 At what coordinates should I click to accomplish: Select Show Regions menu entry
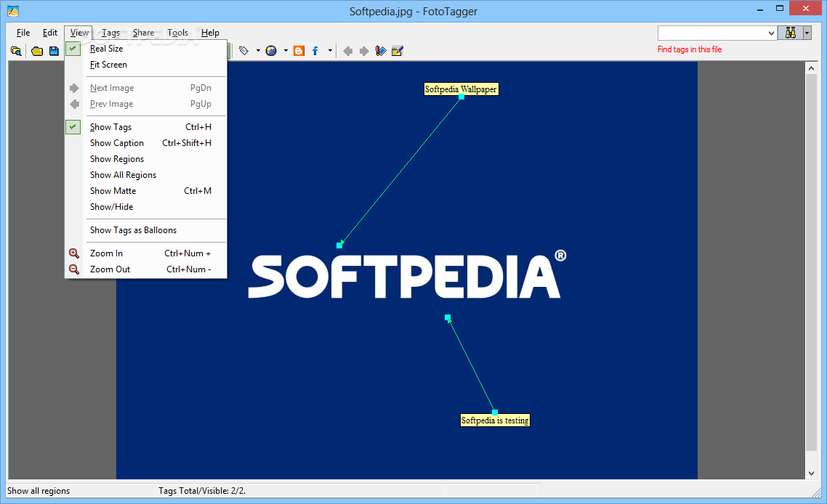(x=146, y=159)
